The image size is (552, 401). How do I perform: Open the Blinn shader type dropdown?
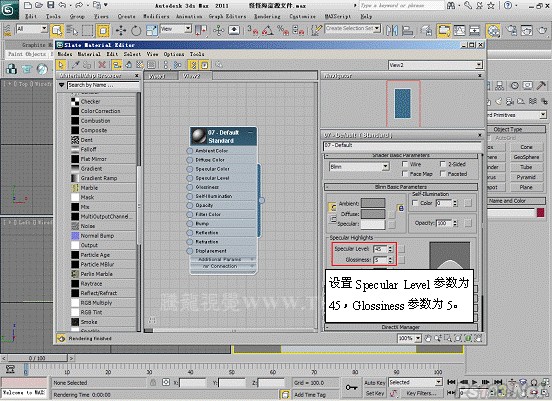359,167
